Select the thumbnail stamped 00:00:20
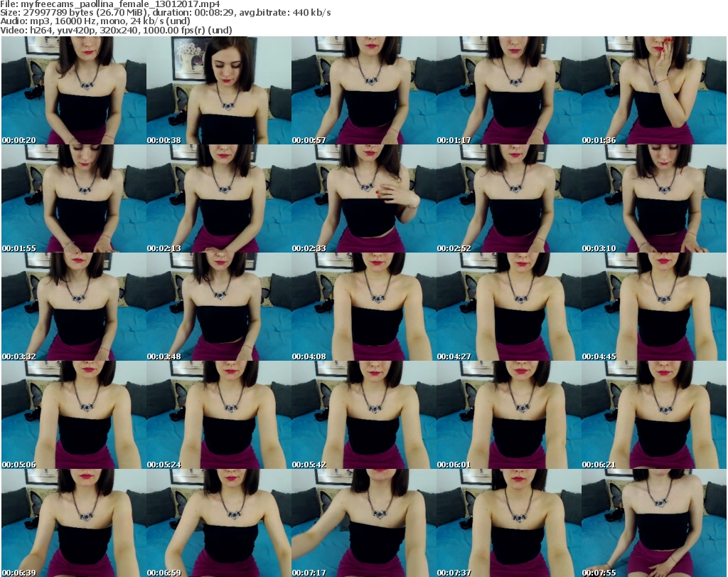728x577 pixels. coord(74,90)
